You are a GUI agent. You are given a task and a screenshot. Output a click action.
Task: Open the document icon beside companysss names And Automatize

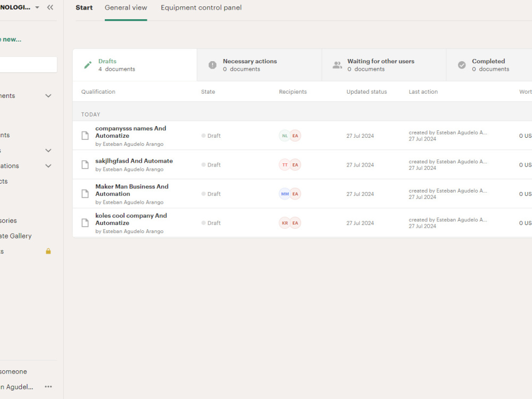point(85,135)
